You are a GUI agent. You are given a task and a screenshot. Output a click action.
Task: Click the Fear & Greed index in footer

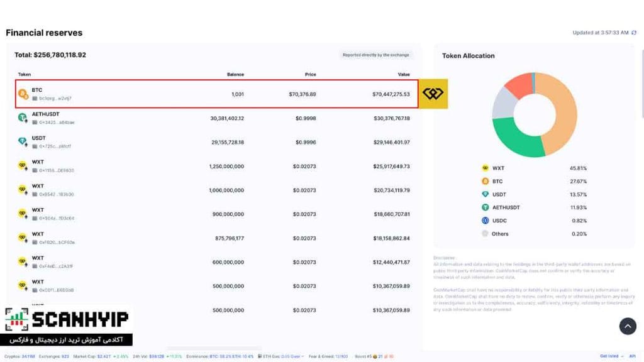pyautogui.click(x=328, y=356)
